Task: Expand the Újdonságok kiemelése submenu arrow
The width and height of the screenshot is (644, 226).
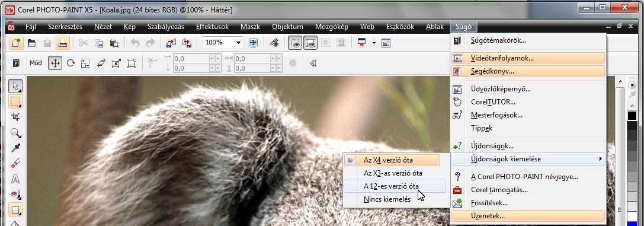Action: [x=601, y=158]
